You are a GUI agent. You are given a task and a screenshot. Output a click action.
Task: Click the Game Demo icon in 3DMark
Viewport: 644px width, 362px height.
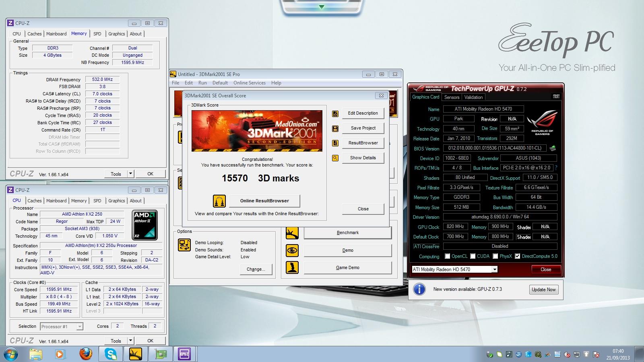(x=292, y=267)
